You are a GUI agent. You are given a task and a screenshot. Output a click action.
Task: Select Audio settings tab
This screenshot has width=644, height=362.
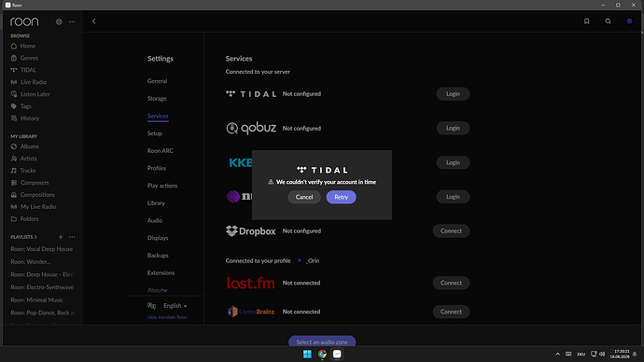tap(155, 220)
